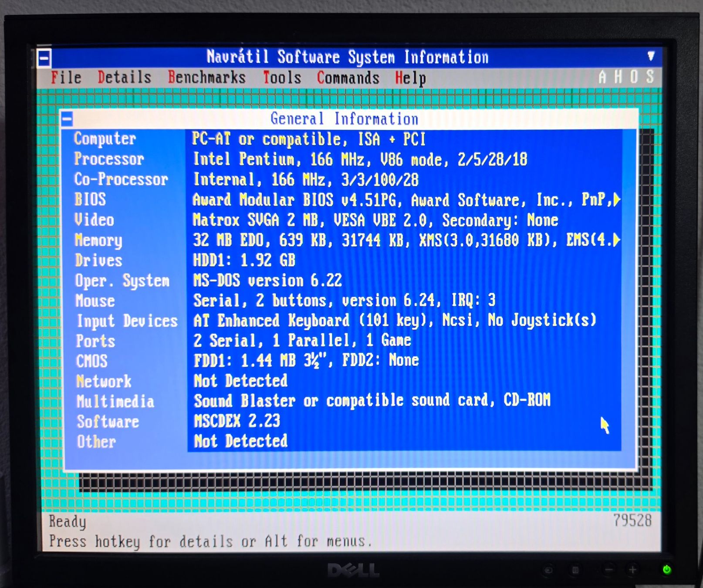Select the Software category label
Viewport: 703px width, 588px height.
108,422
